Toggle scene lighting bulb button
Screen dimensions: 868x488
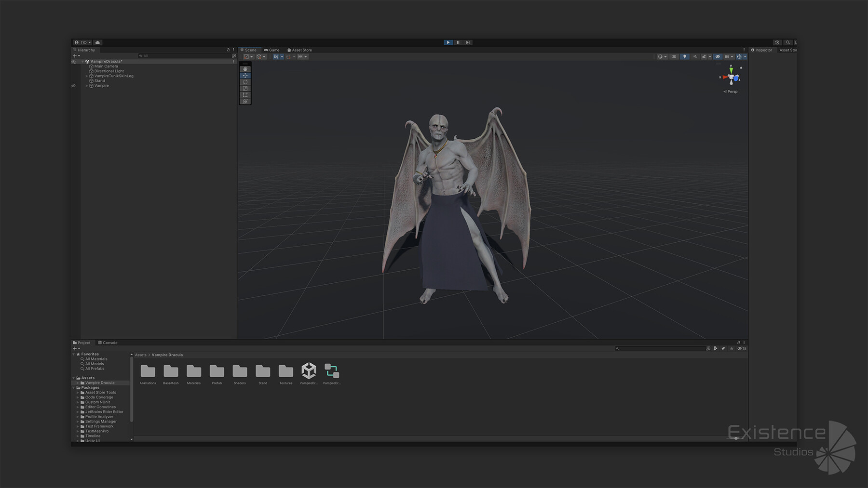(x=685, y=56)
